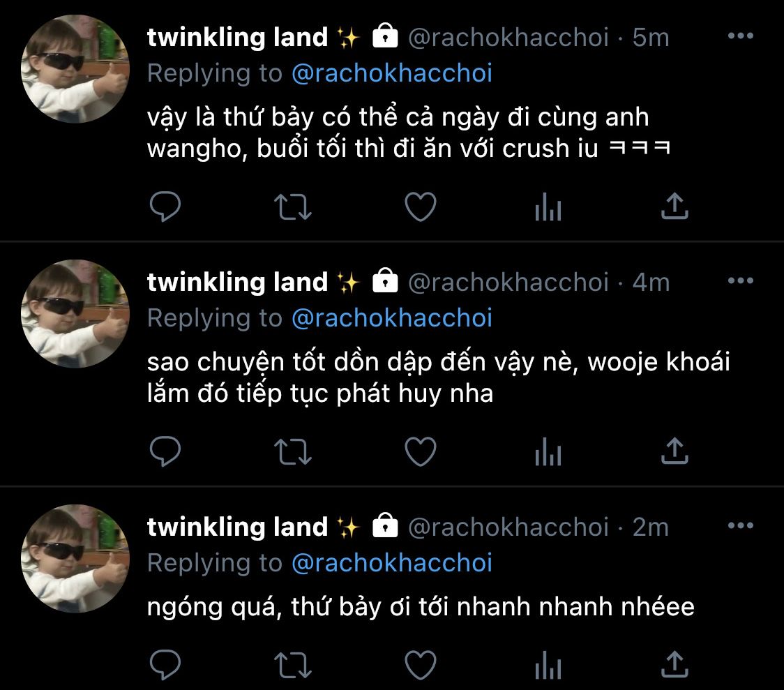
Task: View analytics of the 4m-old tweet
Action: [548, 452]
